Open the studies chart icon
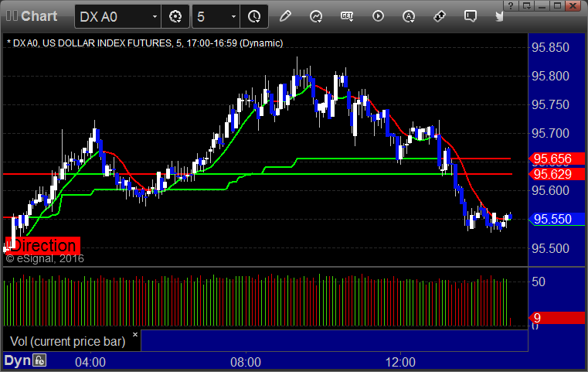This screenshot has height=372, width=588. (x=316, y=16)
